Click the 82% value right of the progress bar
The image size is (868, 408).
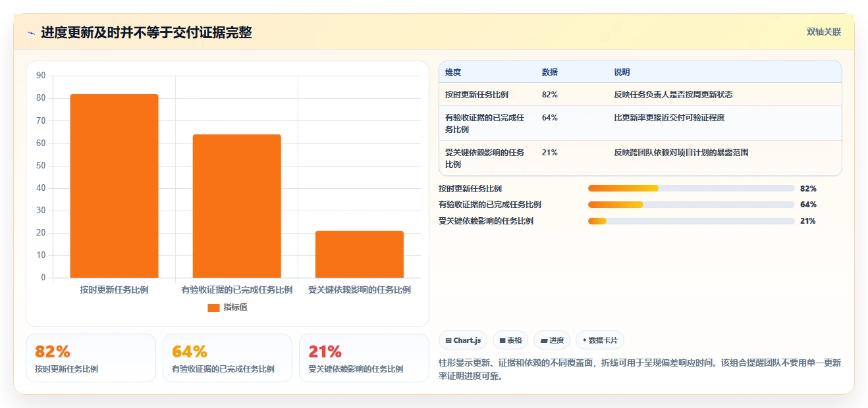coord(808,189)
